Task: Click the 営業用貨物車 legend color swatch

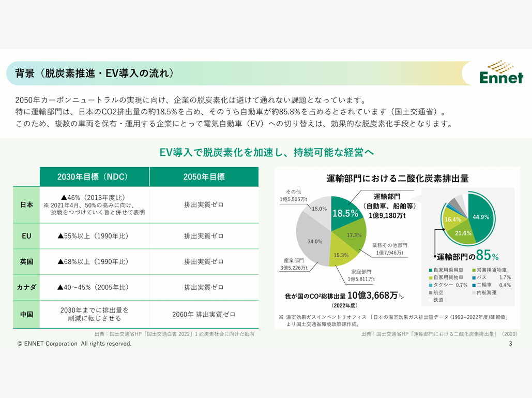Action: 474,270
